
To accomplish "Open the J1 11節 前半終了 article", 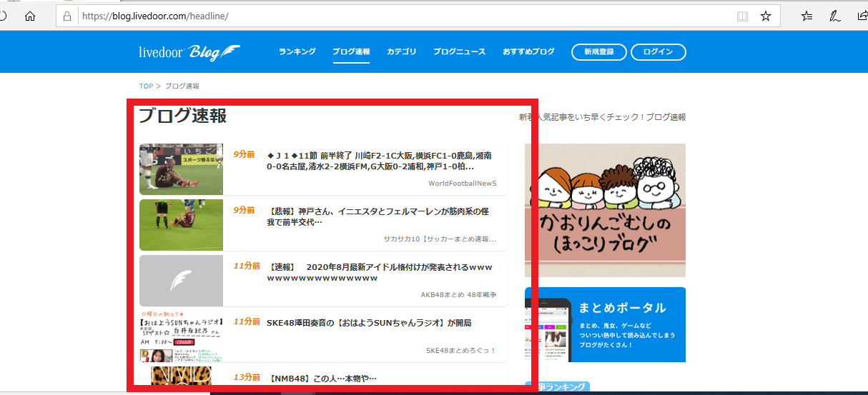I will (379, 161).
